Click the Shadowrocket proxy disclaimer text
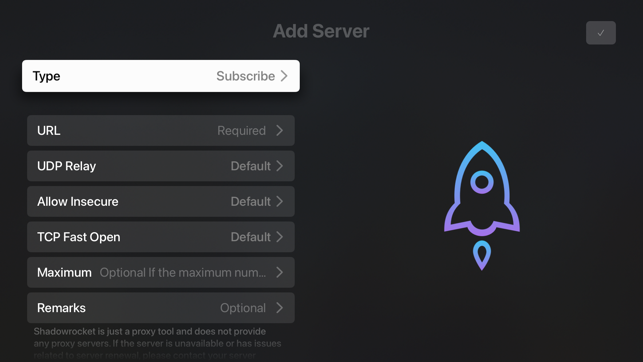The width and height of the screenshot is (643, 362). pos(157,343)
